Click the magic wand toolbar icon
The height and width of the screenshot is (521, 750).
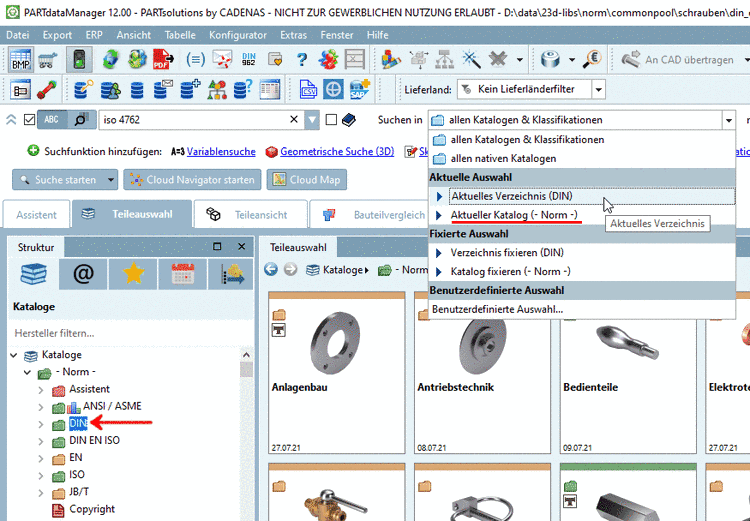coord(471,60)
